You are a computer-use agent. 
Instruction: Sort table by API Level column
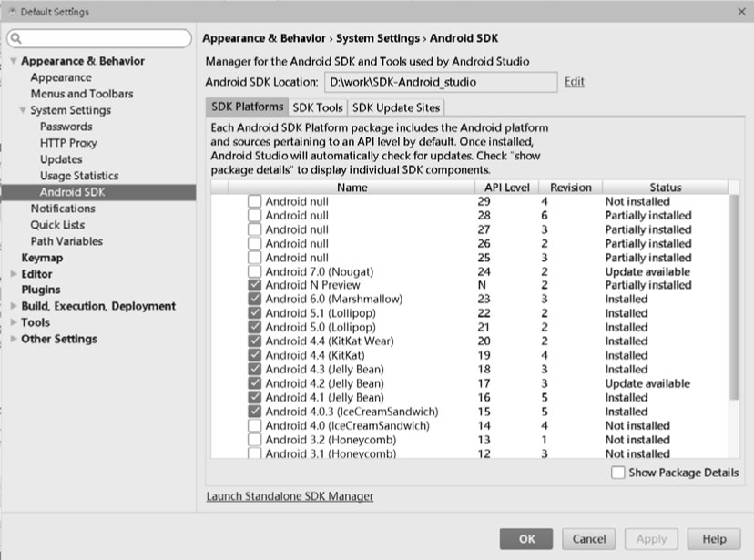(507, 188)
